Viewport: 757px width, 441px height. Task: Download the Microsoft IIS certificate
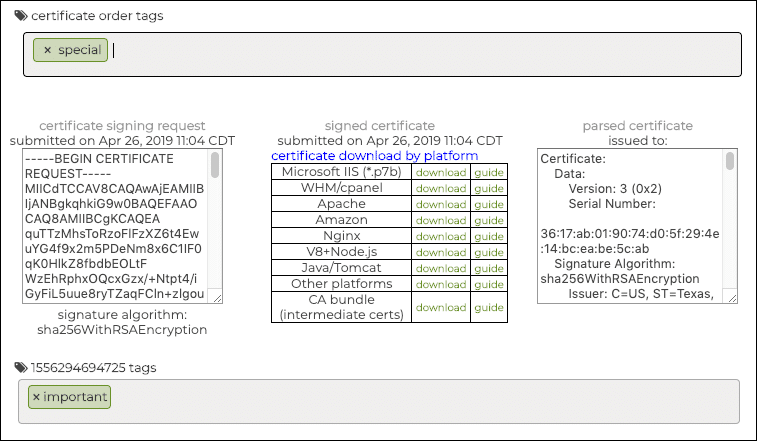tap(441, 173)
